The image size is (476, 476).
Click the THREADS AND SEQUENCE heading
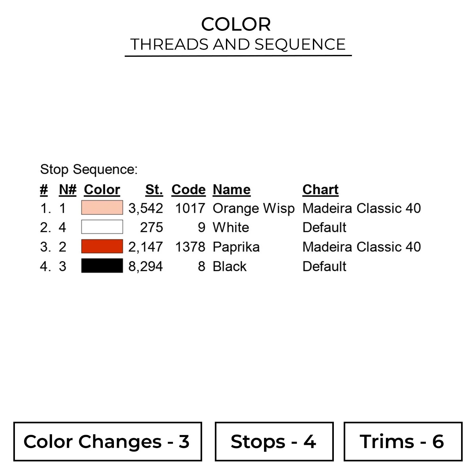pyautogui.click(x=238, y=44)
